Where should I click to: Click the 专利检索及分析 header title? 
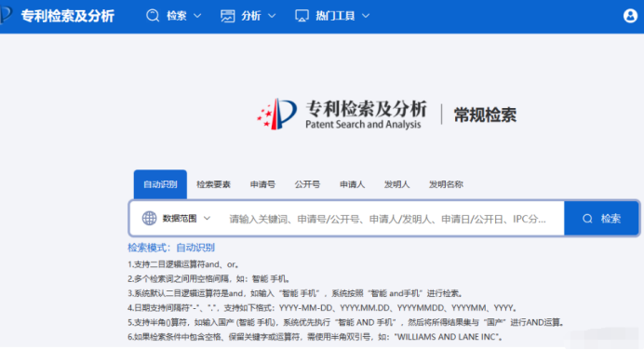click(x=68, y=16)
